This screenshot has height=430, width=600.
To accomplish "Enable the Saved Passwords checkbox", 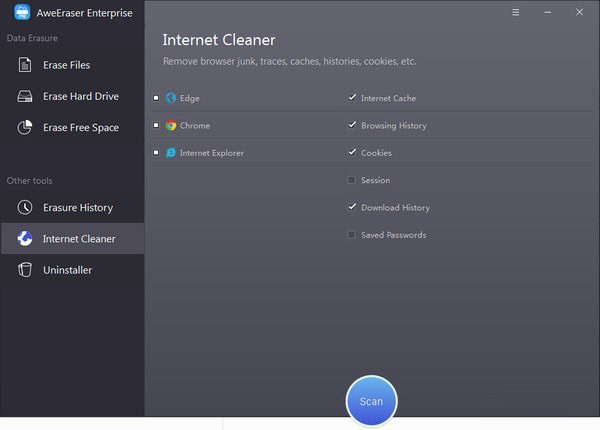I will (351, 235).
